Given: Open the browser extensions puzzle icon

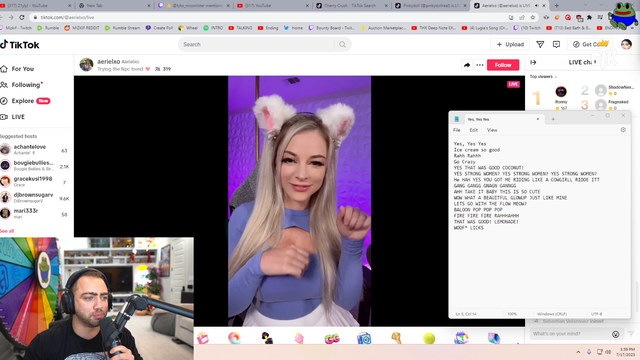Looking at the screenshot, I should (x=589, y=18).
